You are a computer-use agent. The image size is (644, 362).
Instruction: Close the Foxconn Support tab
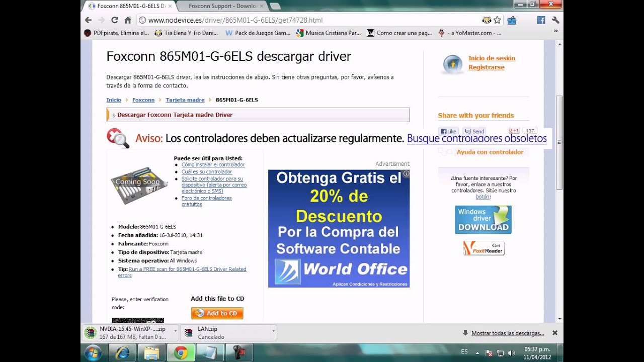tap(261, 6)
